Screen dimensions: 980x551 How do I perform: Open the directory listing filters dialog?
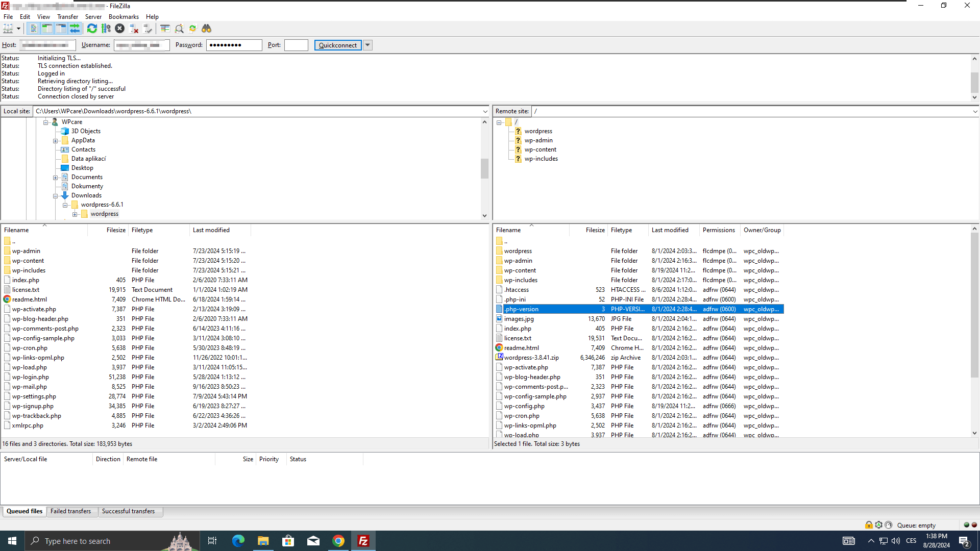[165, 29]
